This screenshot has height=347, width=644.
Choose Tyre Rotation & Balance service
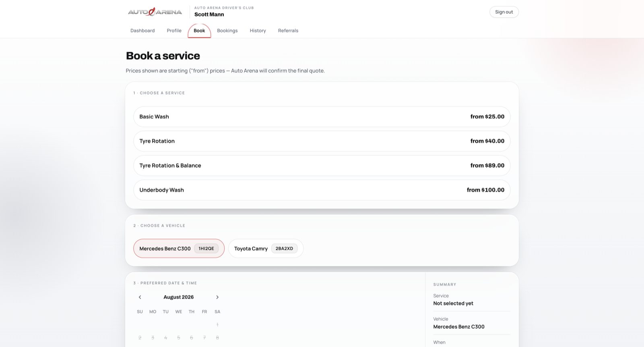coord(322,166)
